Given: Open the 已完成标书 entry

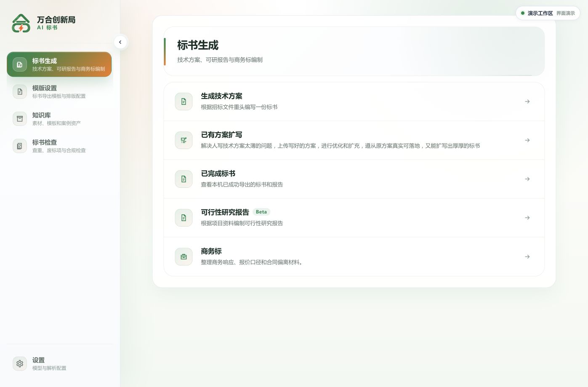Looking at the screenshot, I should [354, 179].
